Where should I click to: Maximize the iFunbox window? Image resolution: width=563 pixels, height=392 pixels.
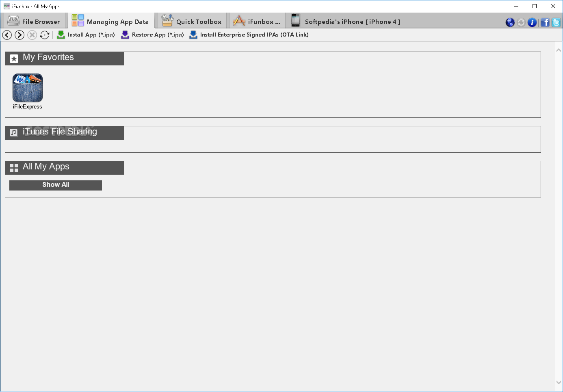(x=535, y=6)
